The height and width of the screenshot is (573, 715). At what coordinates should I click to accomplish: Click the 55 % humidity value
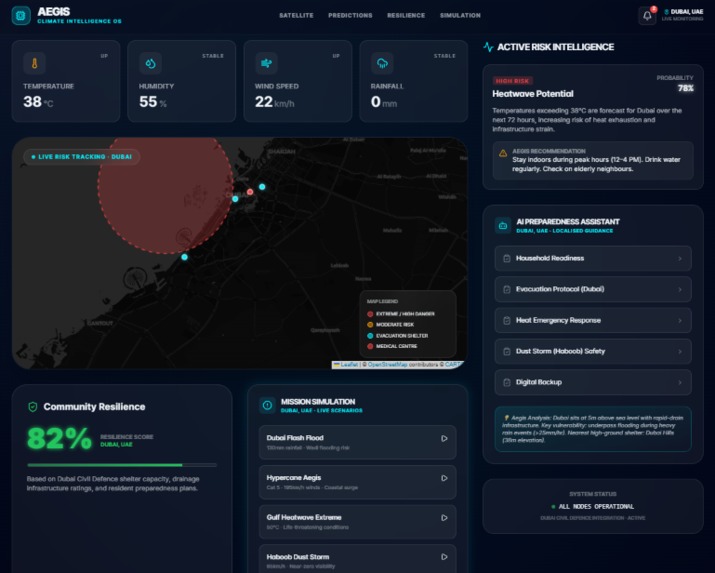(153, 102)
